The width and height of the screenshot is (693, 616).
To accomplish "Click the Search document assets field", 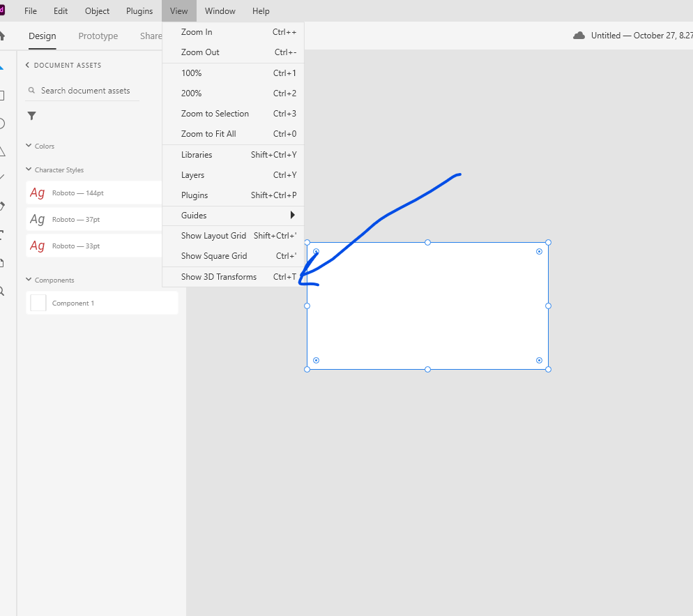I will pyautogui.click(x=83, y=91).
